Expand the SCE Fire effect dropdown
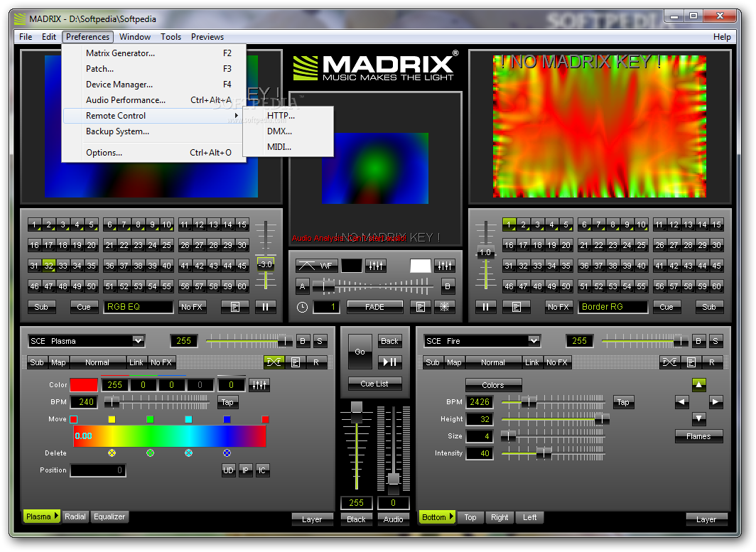 [x=534, y=341]
